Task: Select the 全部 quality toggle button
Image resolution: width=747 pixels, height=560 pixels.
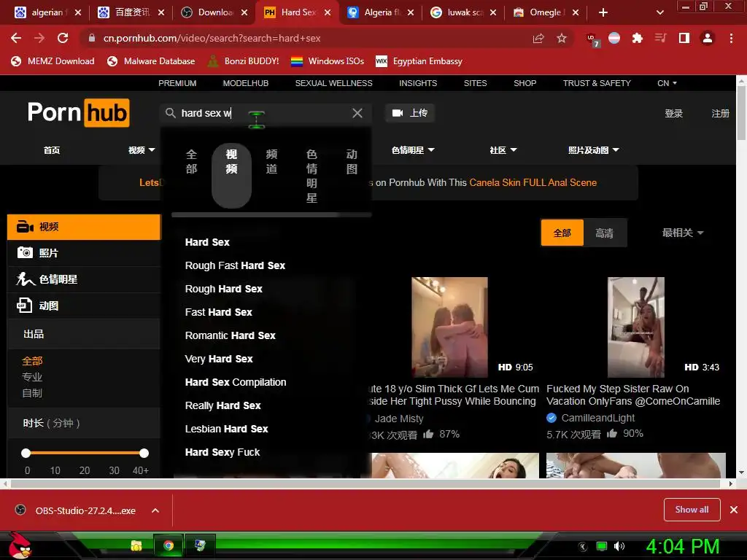Action: pyautogui.click(x=562, y=233)
